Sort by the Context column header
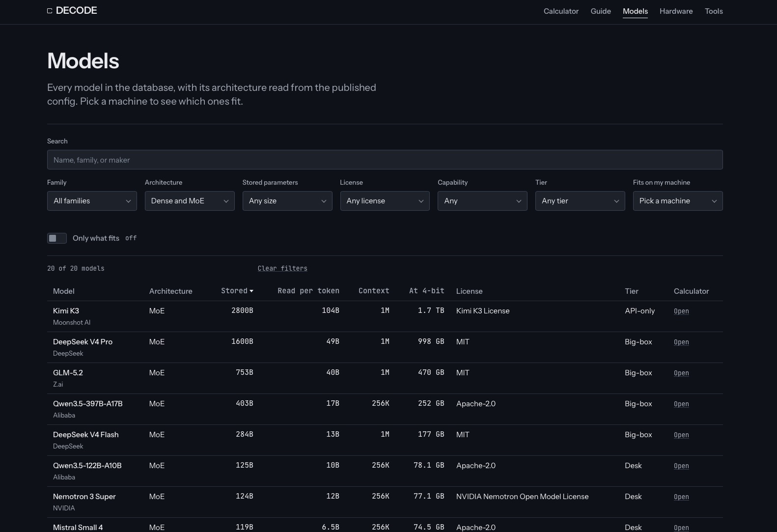Image resolution: width=777 pixels, height=532 pixels. point(374,291)
